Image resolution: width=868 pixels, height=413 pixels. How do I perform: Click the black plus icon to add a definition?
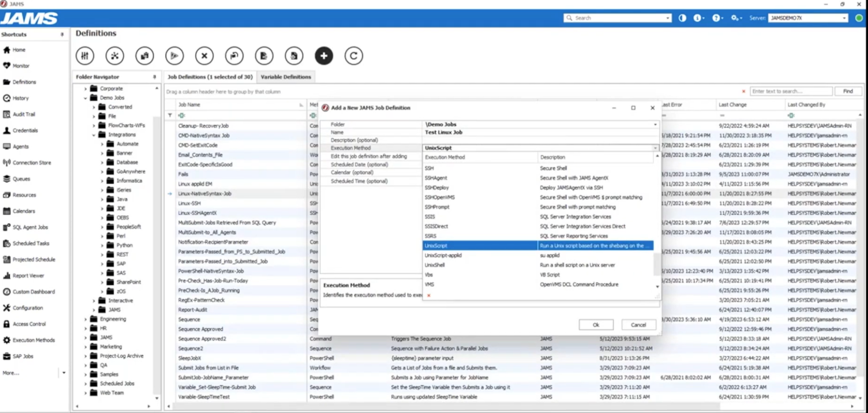coord(324,56)
